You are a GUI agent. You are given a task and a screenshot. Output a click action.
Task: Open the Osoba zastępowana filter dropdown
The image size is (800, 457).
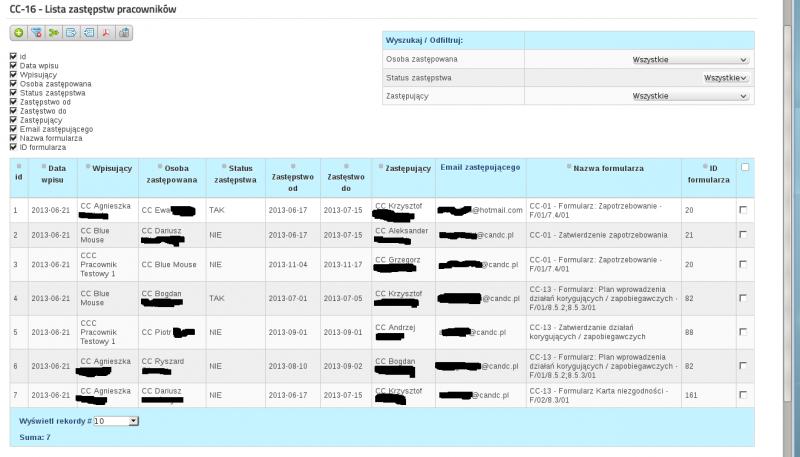691,60
